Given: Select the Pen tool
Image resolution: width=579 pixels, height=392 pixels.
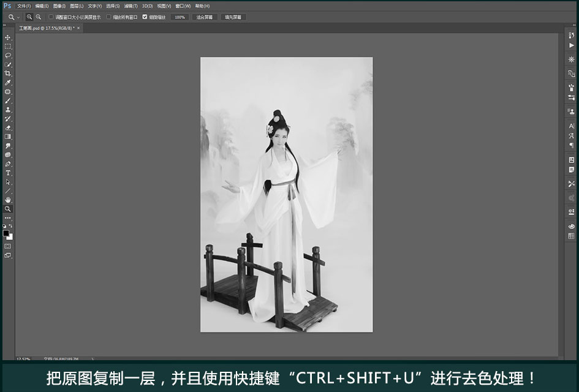Looking at the screenshot, I should click(8, 164).
